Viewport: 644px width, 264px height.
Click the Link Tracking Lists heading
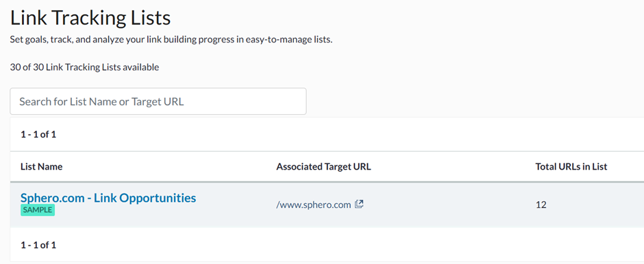90,18
